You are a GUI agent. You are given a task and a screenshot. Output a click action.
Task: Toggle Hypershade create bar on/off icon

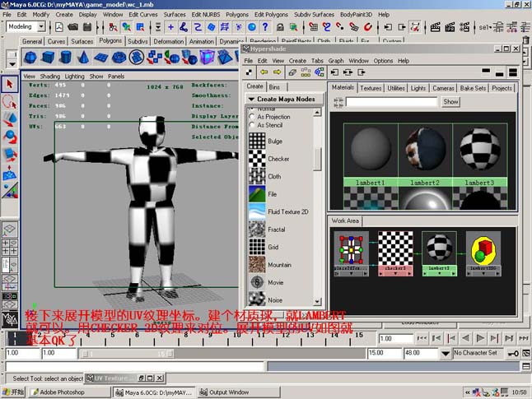[x=250, y=72]
